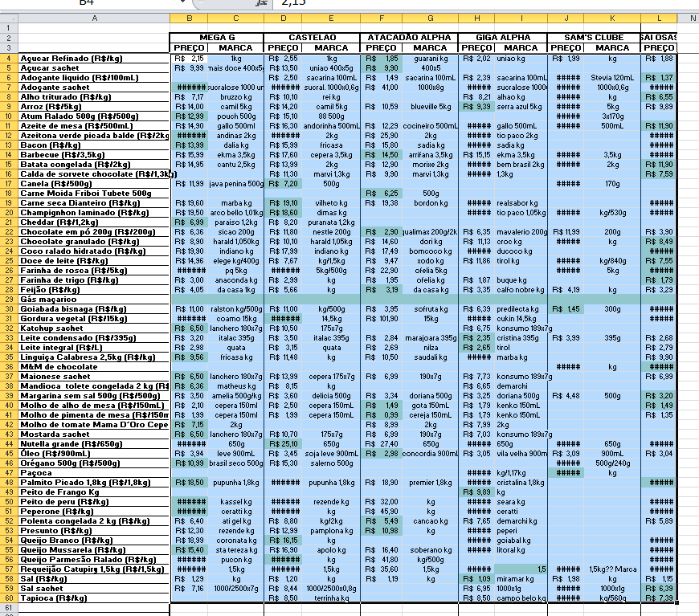Select the Canela (R$/500g) cell
The width and height of the screenshot is (699, 616).
(x=94, y=184)
